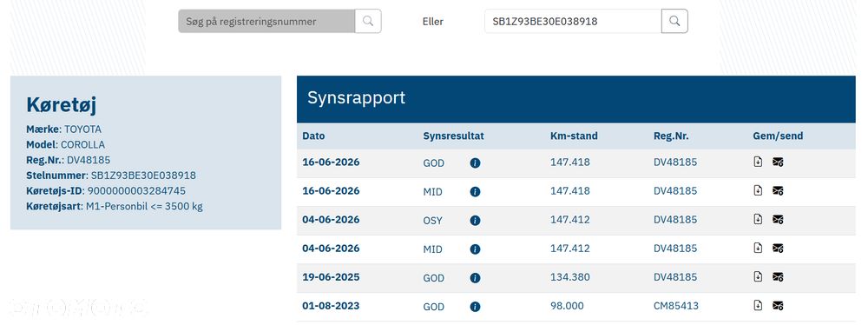Viewport: 868px width, 325px height.
Task: Show info for 01-08-2023 GOD result
Action: [475, 306]
